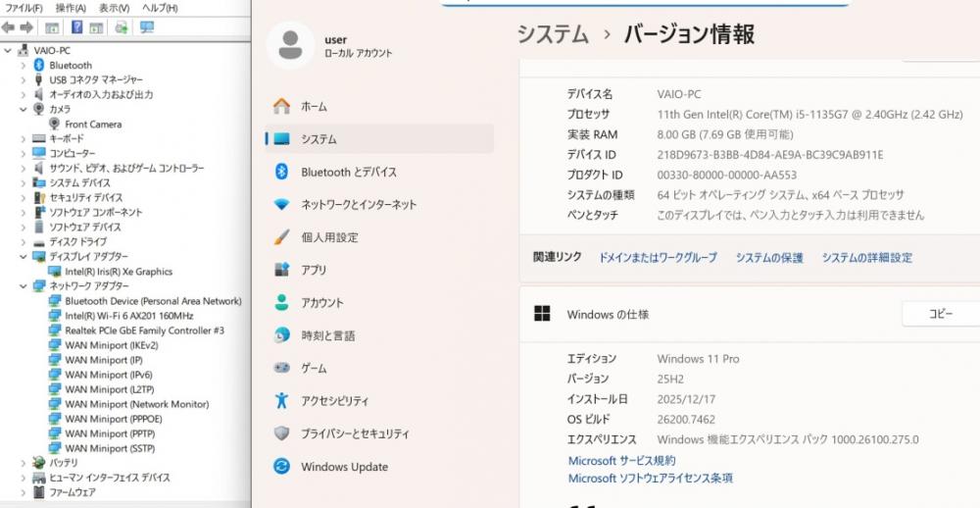This screenshot has height=508, width=980.
Task: Open the ヘルプ(H) menu in Device Manager
Action: coord(160,8)
